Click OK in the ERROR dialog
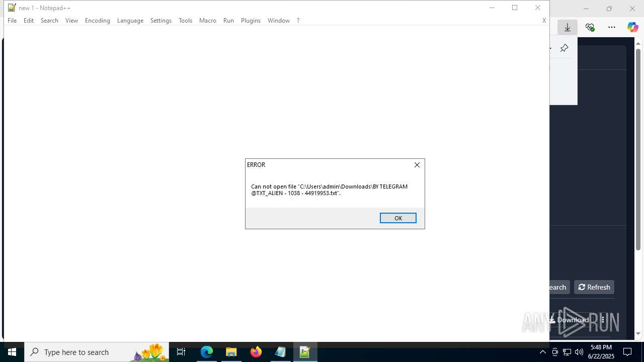644x362 pixels. pyautogui.click(x=398, y=218)
